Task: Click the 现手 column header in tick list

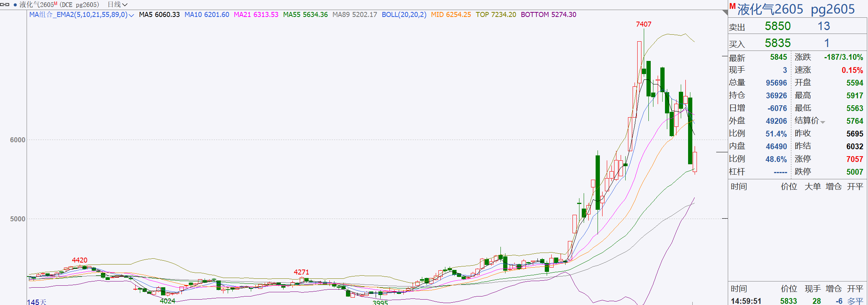Action: point(813,289)
